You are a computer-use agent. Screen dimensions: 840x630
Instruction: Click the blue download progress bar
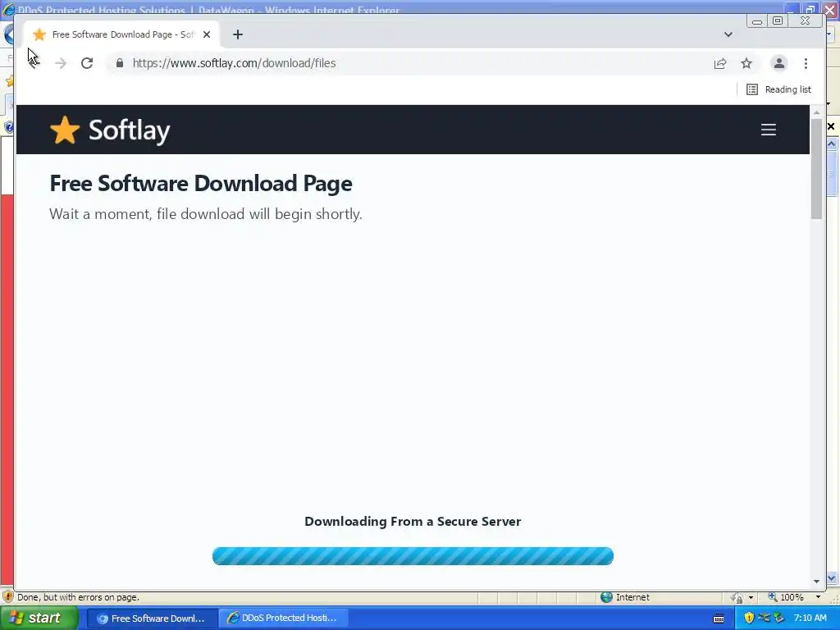(413, 556)
